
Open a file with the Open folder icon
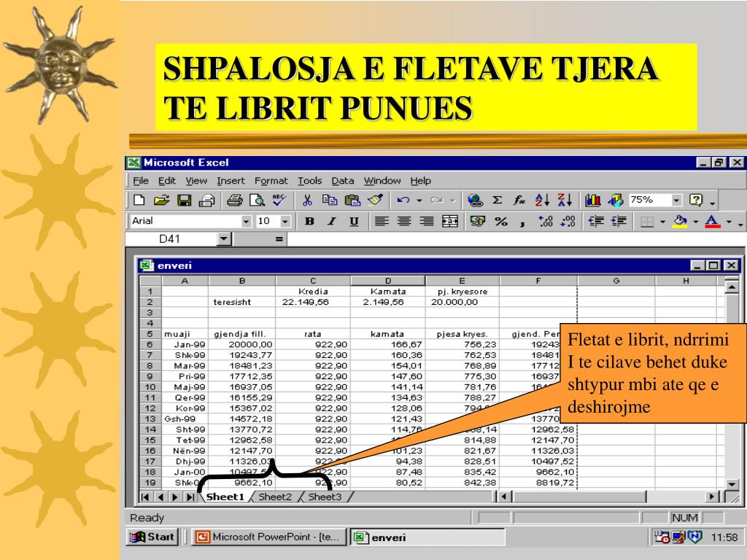[161, 200]
